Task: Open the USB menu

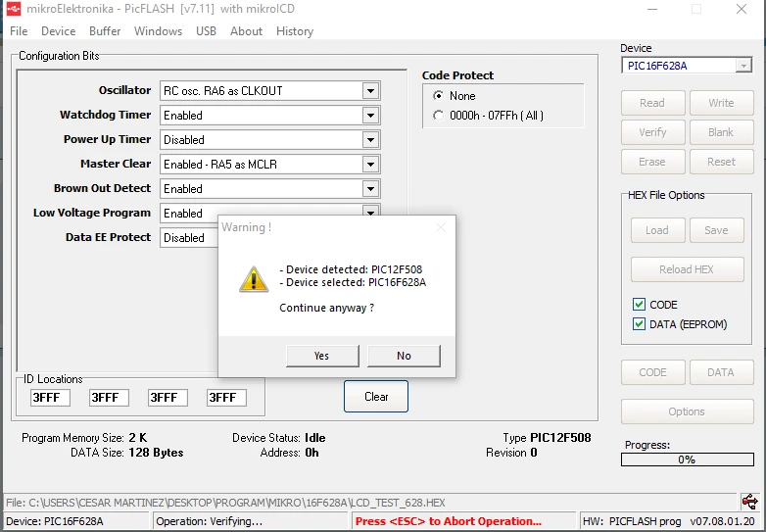Action: 206,31
